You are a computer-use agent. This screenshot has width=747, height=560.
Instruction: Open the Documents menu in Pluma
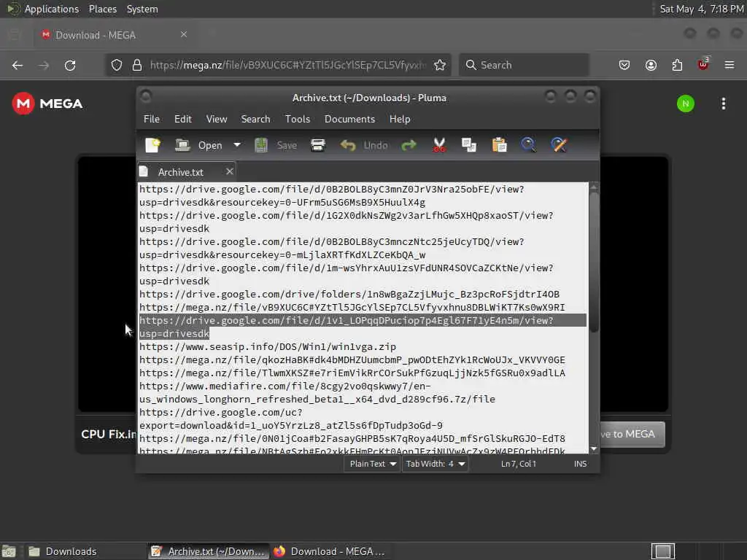click(349, 119)
